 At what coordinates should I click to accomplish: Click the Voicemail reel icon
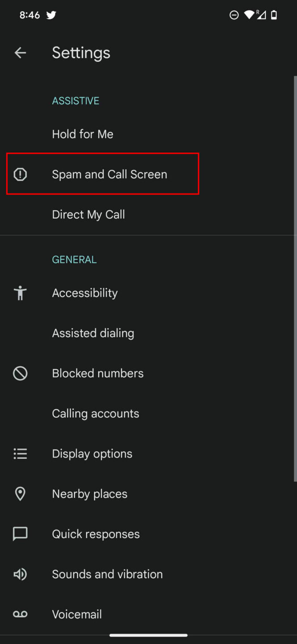pyautogui.click(x=20, y=614)
